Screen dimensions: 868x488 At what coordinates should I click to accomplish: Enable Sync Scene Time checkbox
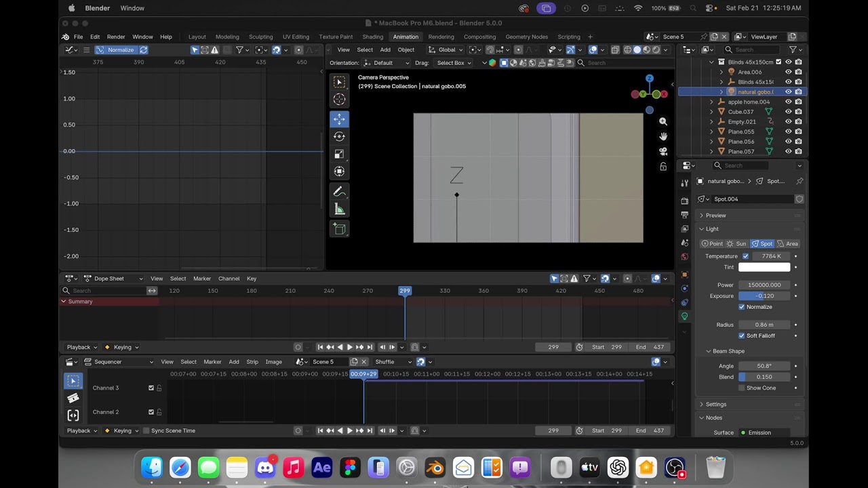pos(145,430)
